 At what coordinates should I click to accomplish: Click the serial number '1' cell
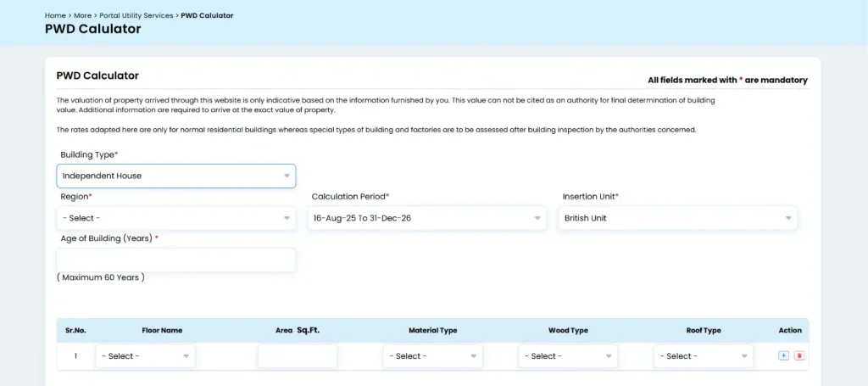tap(75, 356)
